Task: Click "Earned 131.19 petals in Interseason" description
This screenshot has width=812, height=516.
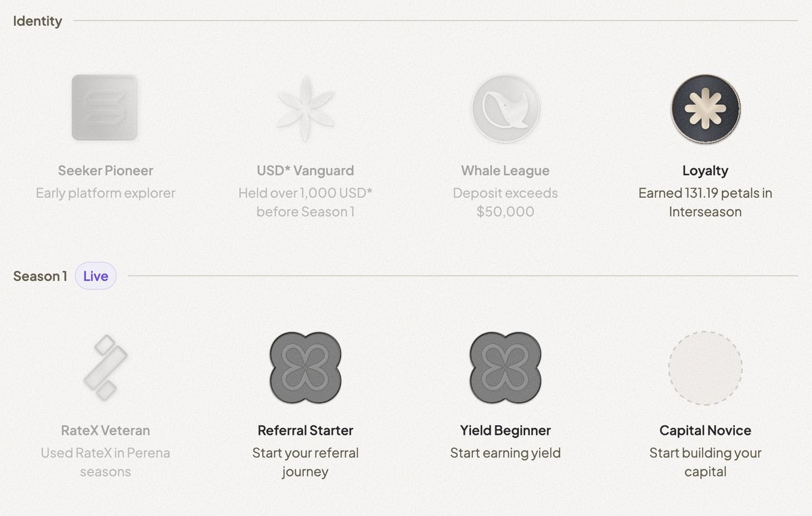Action: [x=705, y=202]
